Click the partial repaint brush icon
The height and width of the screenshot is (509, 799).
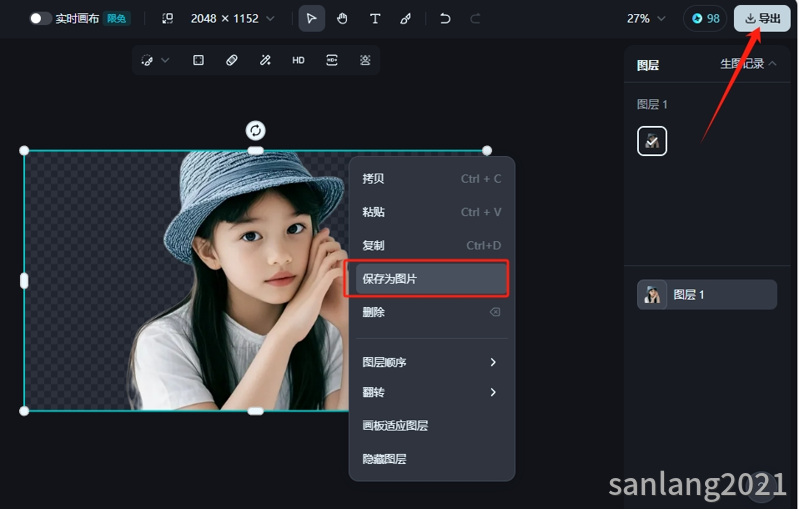(147, 61)
